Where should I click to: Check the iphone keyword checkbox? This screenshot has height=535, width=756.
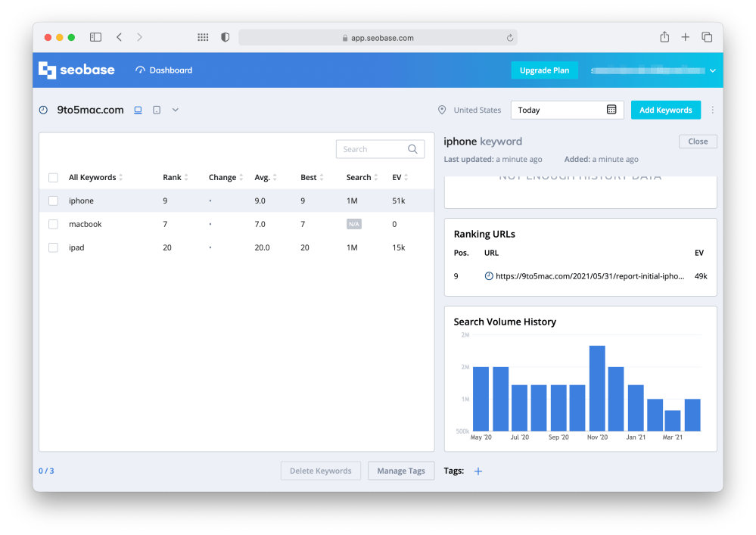[x=53, y=201]
